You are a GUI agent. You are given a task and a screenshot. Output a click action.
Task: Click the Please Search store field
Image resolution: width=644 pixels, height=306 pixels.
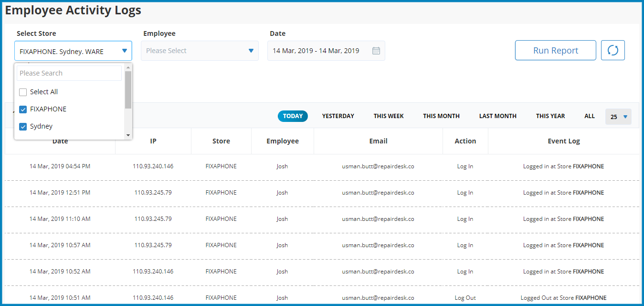(69, 73)
